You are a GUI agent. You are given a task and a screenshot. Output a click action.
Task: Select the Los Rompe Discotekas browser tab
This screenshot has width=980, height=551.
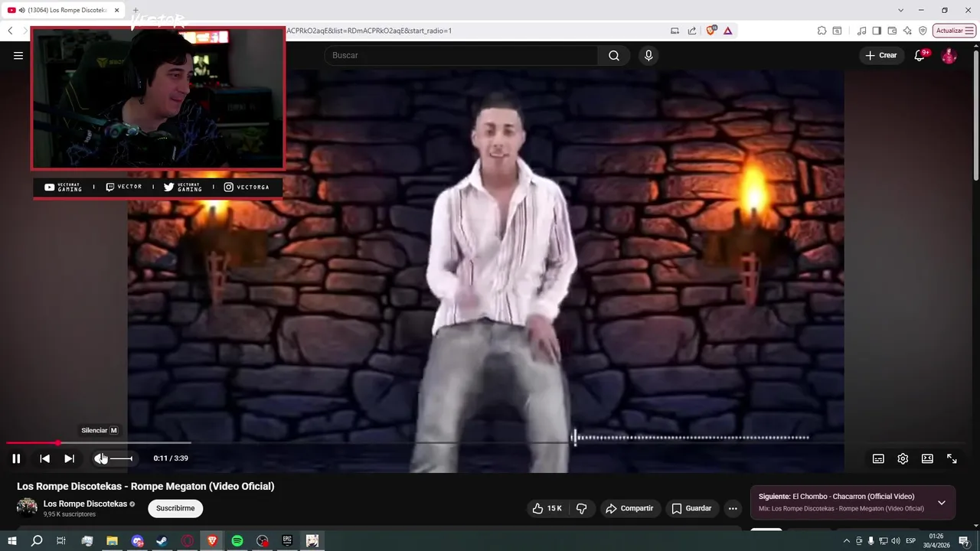click(63, 10)
